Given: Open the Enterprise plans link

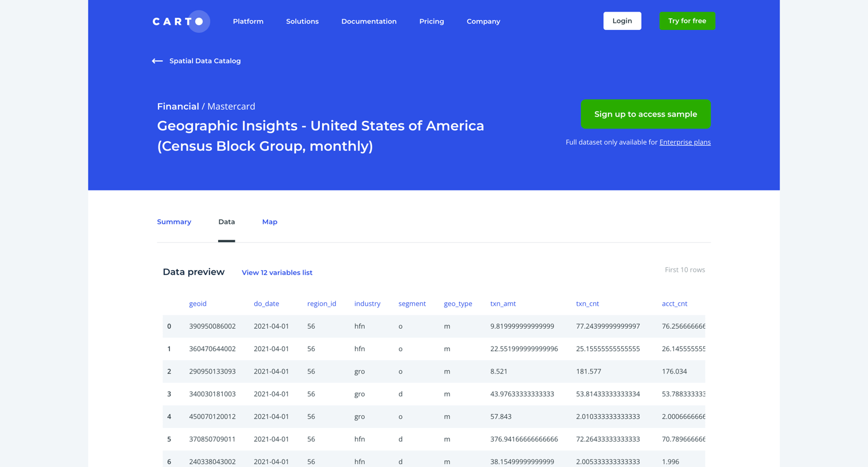Looking at the screenshot, I should (685, 142).
